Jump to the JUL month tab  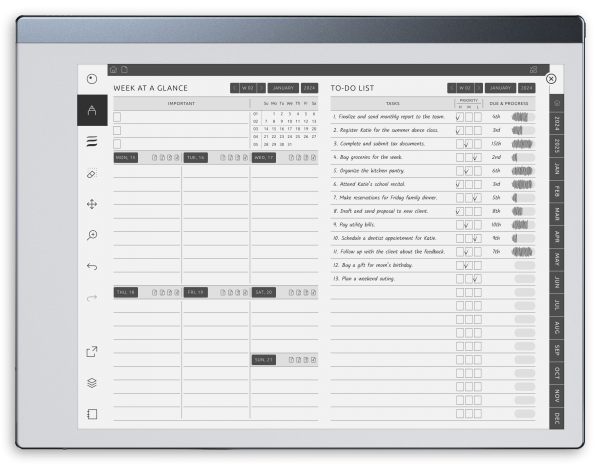[557, 305]
